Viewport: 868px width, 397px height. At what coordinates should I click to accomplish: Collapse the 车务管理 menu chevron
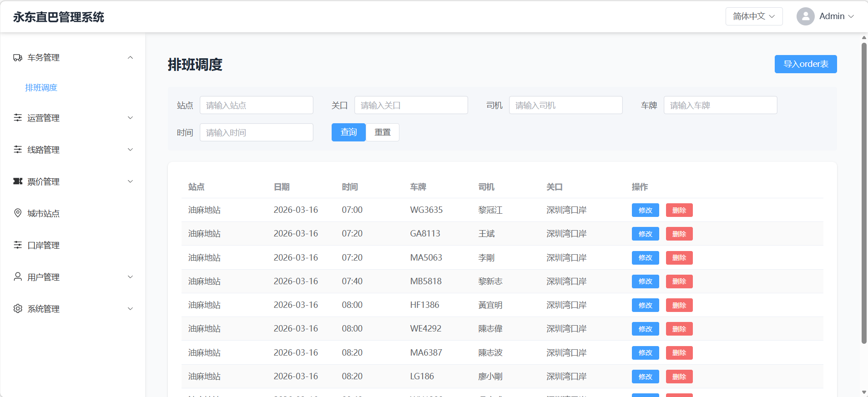[x=131, y=58]
